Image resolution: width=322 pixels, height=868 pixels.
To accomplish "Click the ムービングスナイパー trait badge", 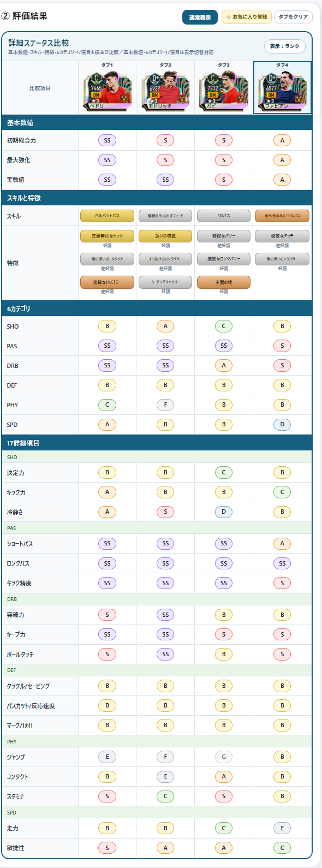I will tap(165, 282).
